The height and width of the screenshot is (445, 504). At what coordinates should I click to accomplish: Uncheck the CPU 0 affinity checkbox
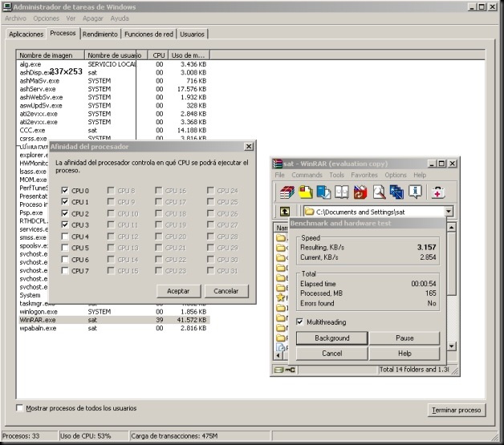[x=65, y=190]
